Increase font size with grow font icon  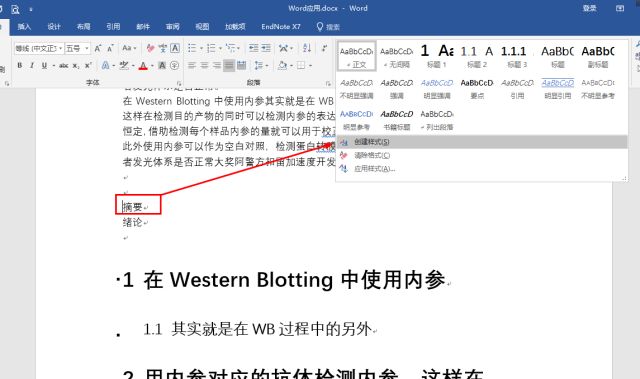tap(98, 48)
